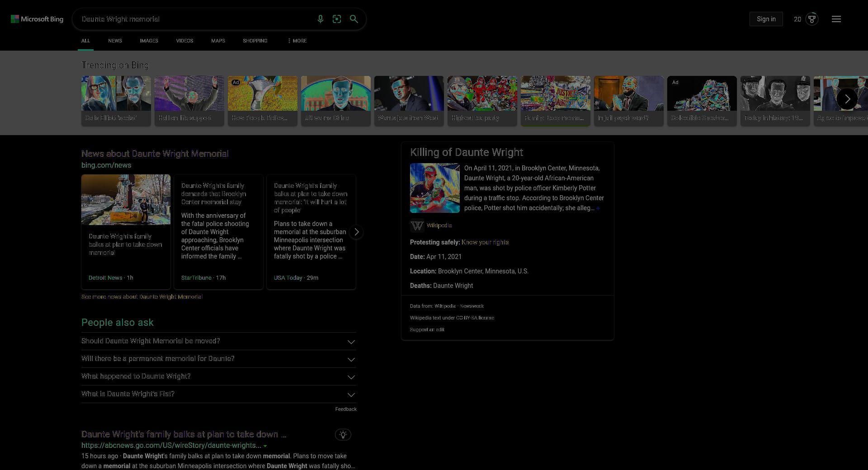Viewport: 868px width, 470px height.
Task: Expand the truncated description with the plus sign
Action: click(x=598, y=208)
